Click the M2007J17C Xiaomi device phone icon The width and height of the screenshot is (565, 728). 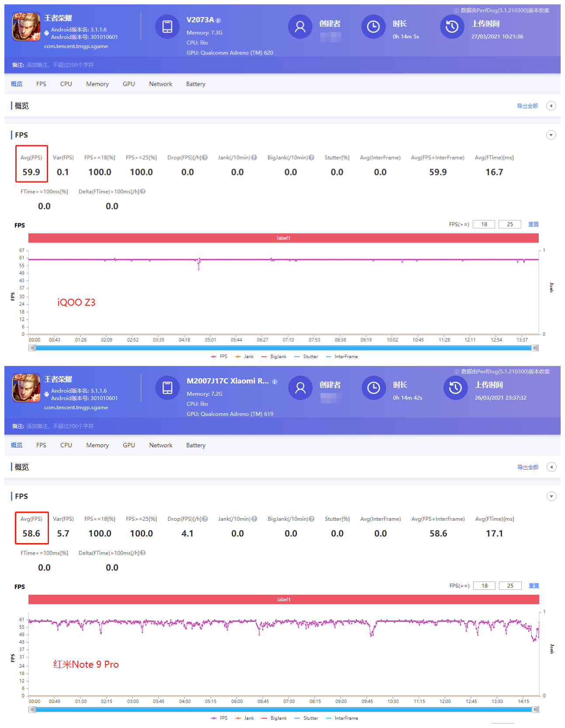point(167,388)
